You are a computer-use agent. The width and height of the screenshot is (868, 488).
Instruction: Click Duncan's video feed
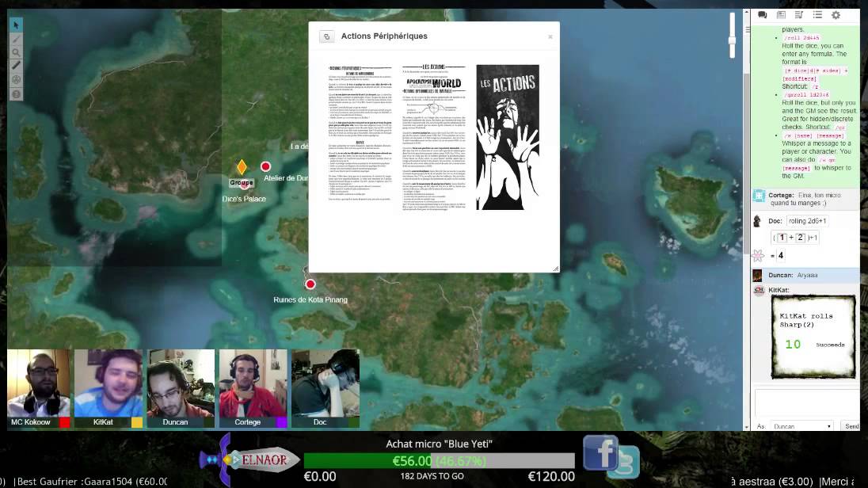(x=181, y=382)
